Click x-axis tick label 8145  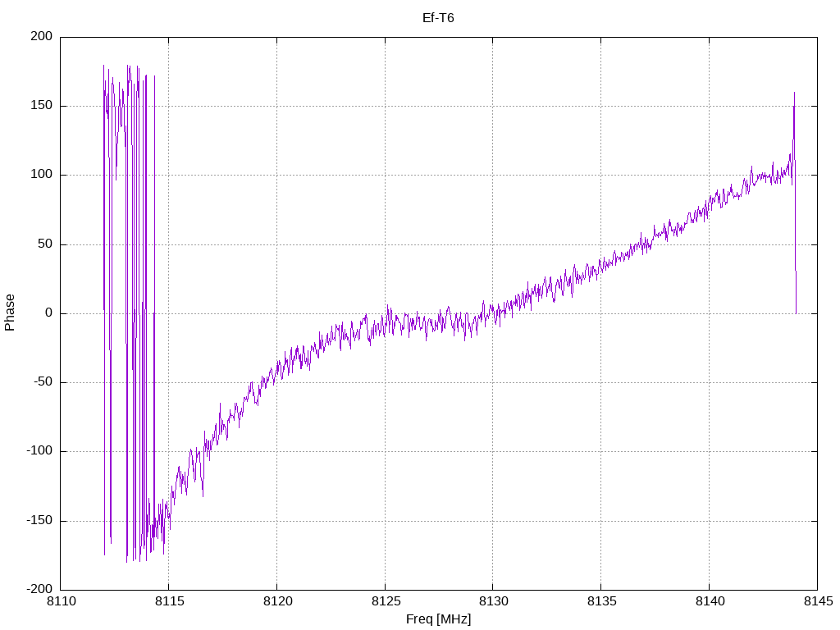[x=818, y=601]
